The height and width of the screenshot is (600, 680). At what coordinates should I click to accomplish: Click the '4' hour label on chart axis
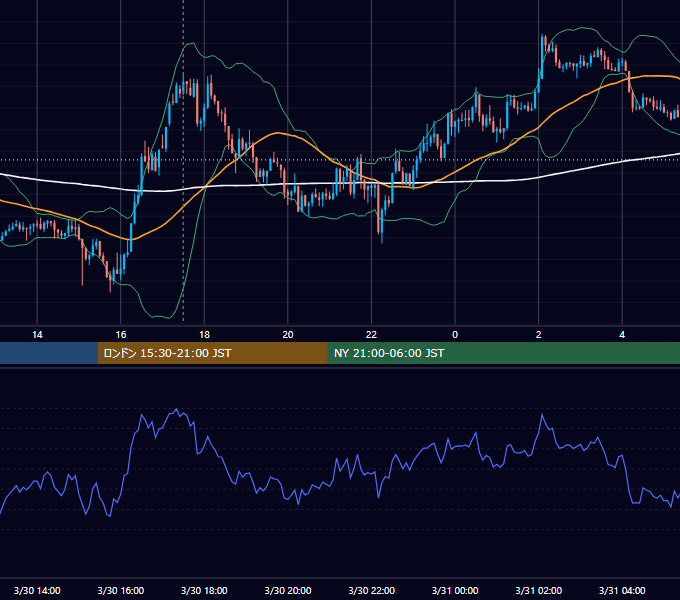click(x=622, y=335)
